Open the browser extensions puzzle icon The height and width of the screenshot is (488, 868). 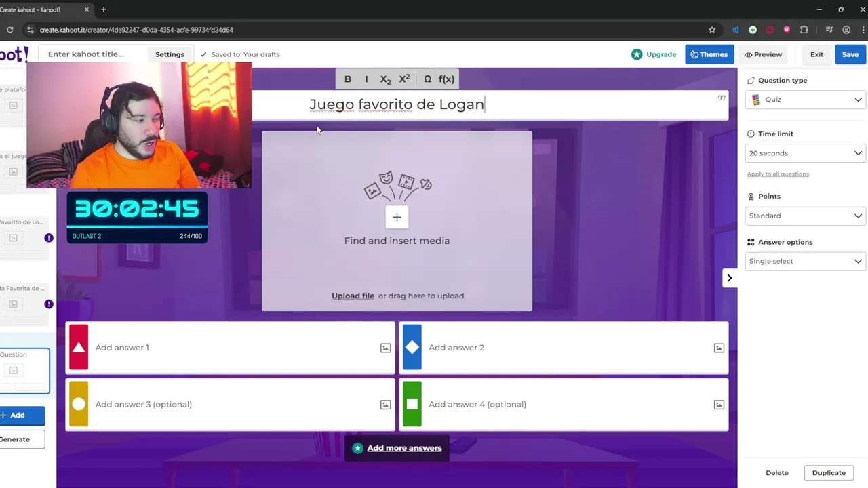point(804,30)
